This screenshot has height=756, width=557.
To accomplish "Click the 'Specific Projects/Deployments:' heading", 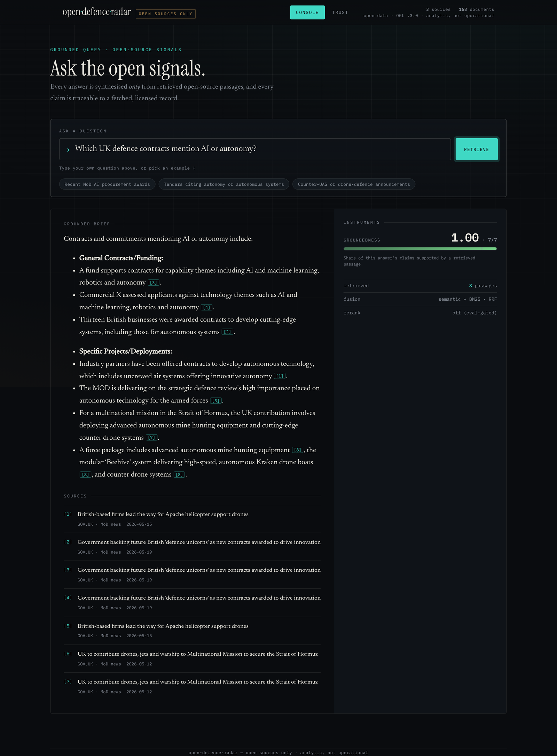I will [126, 351].
